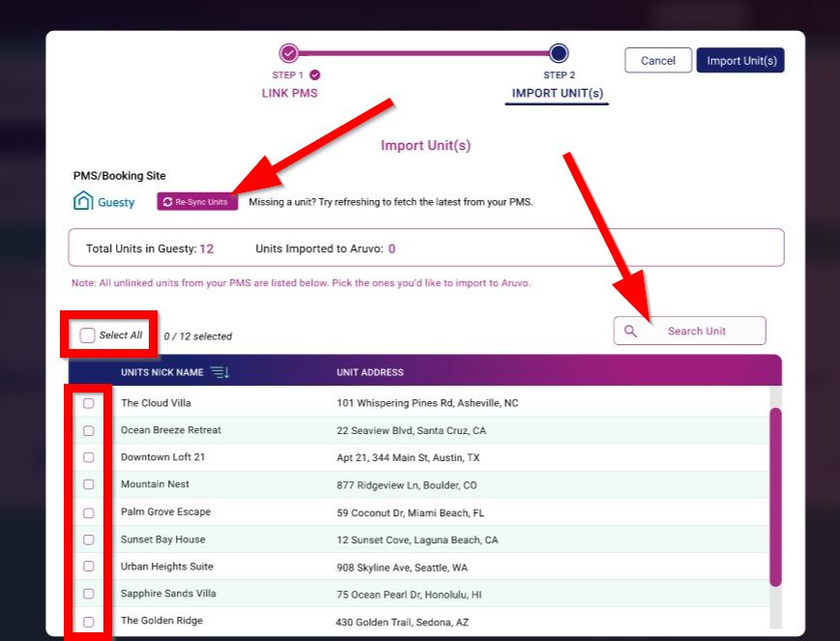Click address Apt 21, 344 Main St, Austin
840x641 pixels.
pos(408,457)
